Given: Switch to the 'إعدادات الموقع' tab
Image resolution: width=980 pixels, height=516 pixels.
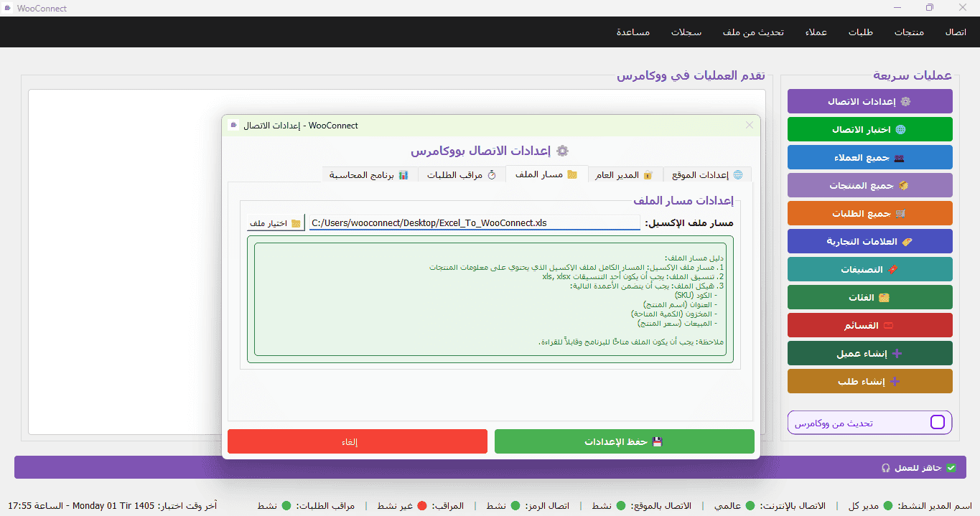Looking at the screenshot, I should pos(707,174).
